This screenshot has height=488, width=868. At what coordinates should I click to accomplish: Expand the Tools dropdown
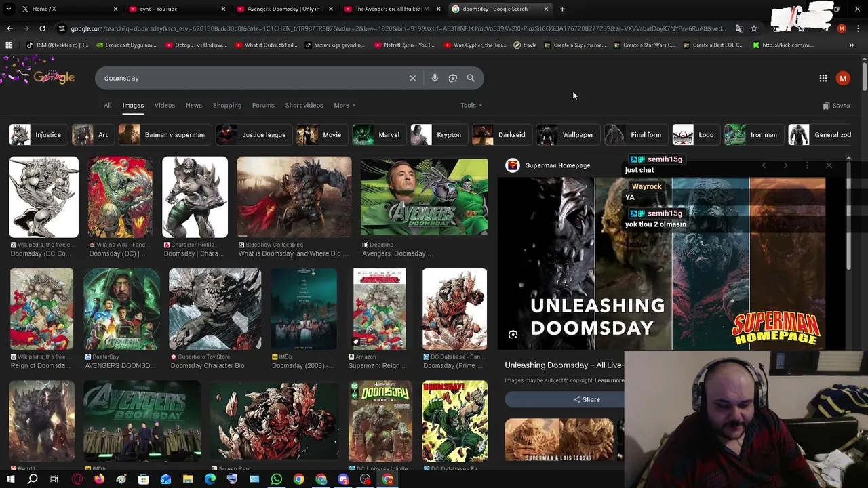click(471, 105)
